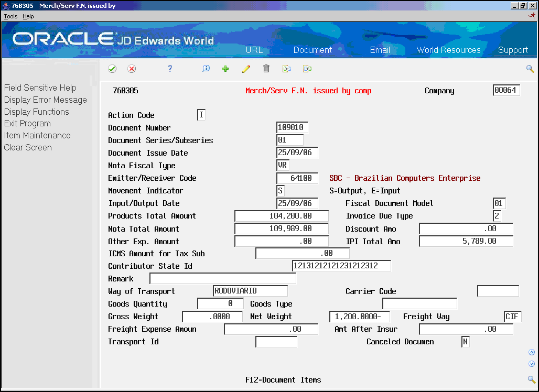539x392 pixels.
Task: Click the Gross Weight field
Action: coord(212,317)
